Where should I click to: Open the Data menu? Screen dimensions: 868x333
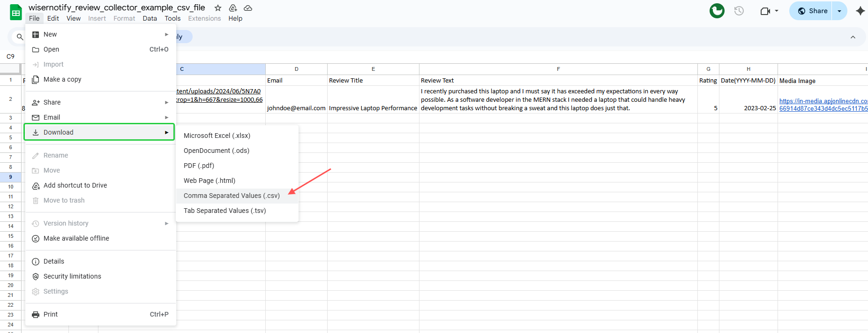tap(150, 18)
